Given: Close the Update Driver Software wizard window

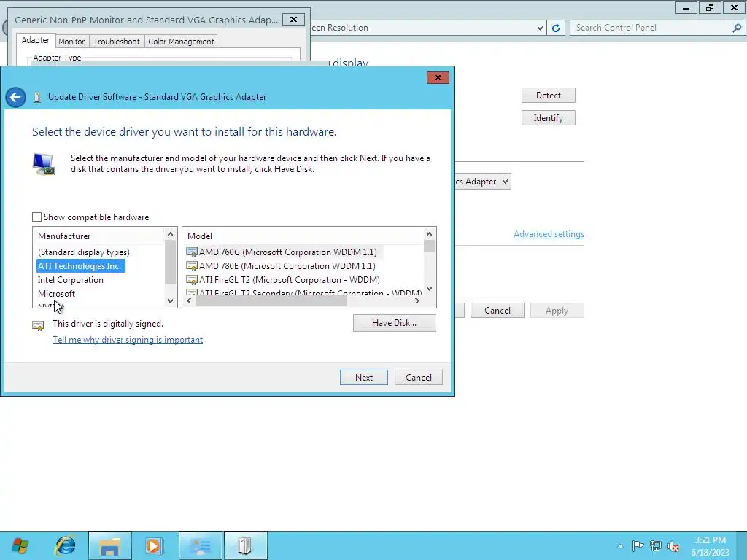Looking at the screenshot, I should pos(438,77).
